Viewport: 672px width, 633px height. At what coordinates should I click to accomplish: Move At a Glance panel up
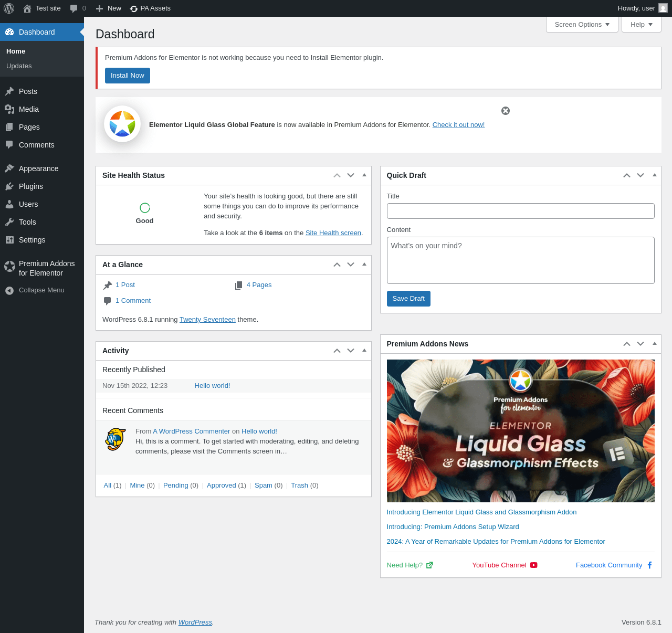pos(337,265)
